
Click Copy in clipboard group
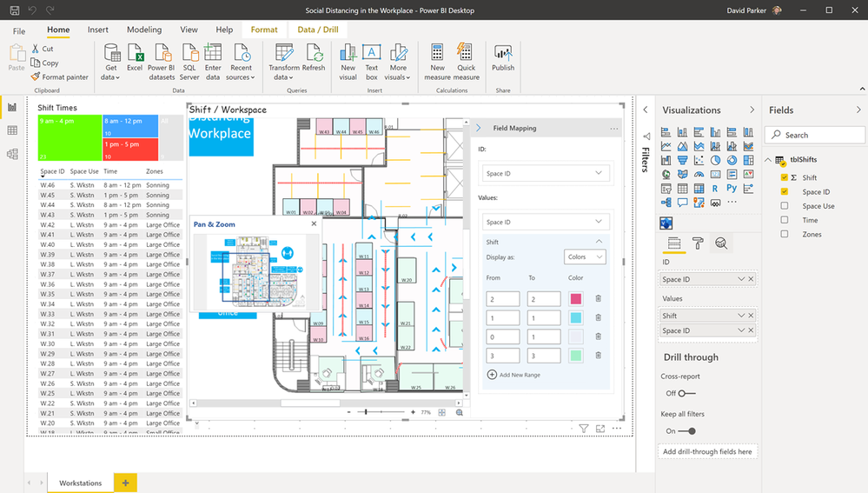click(44, 63)
